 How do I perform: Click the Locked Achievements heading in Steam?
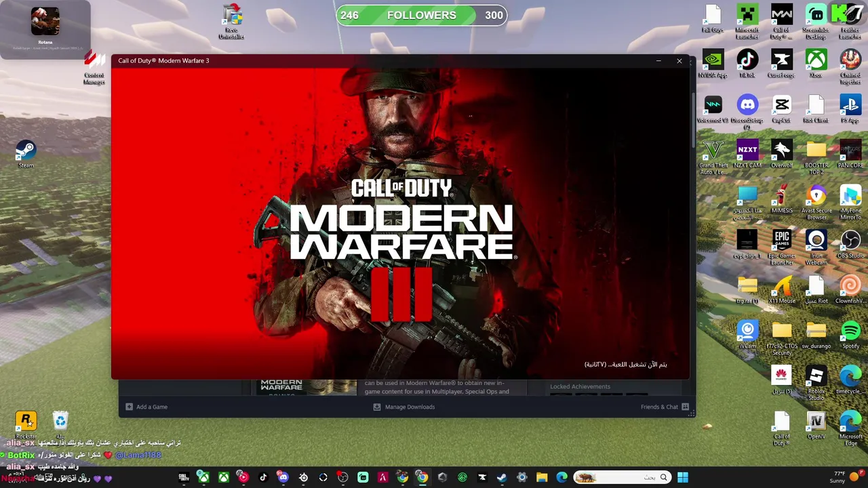[580, 386]
